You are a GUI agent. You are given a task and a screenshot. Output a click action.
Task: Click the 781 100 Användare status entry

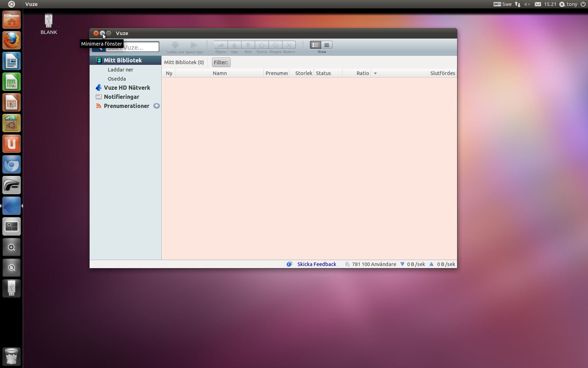pyautogui.click(x=371, y=264)
